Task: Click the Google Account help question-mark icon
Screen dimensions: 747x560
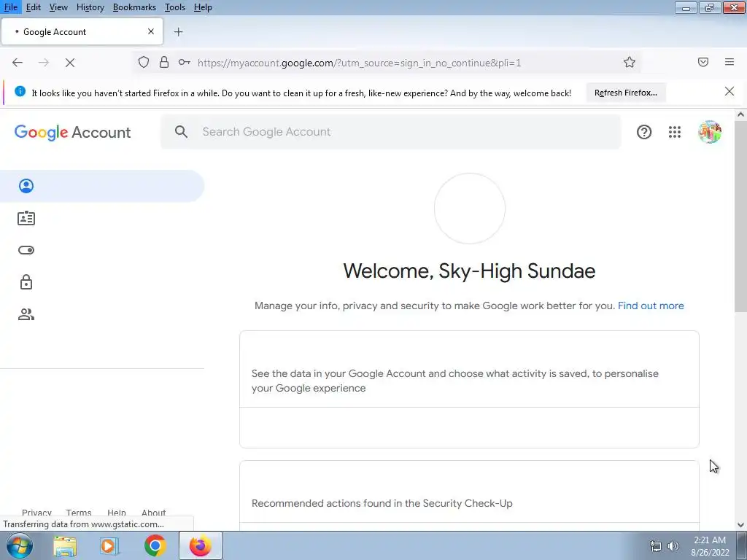Action: click(x=644, y=132)
